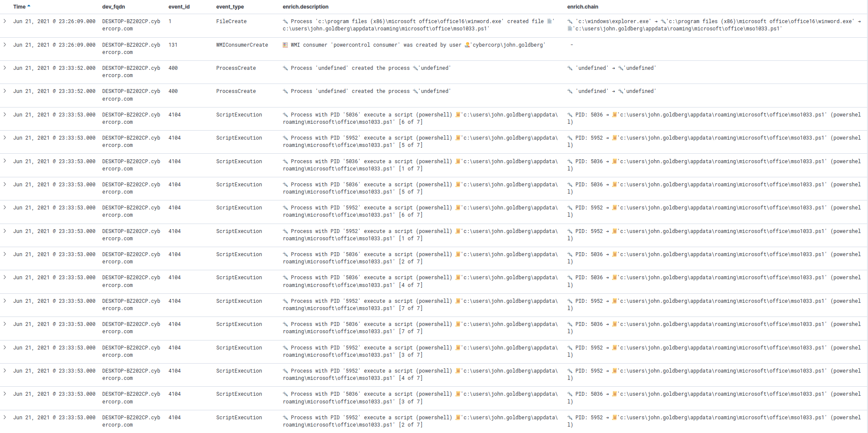
Task: Click the process icon before explorer.exe in the chain
Action: [570, 21]
